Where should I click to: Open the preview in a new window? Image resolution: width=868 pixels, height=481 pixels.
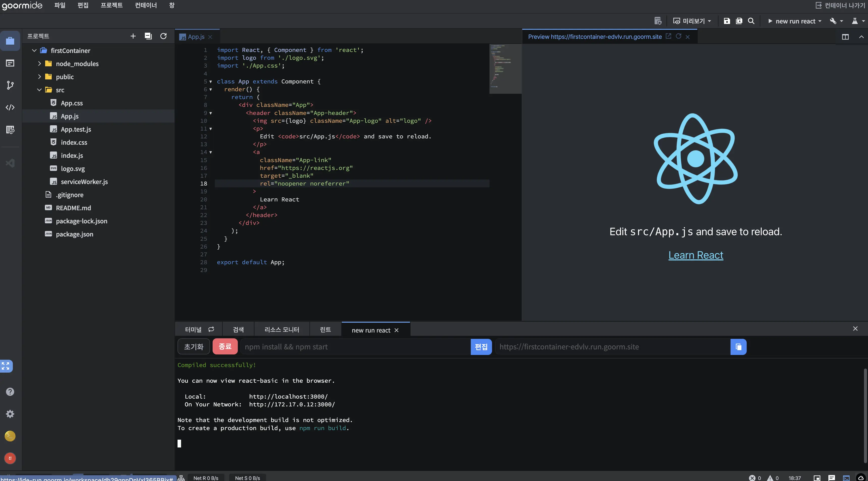coord(669,36)
